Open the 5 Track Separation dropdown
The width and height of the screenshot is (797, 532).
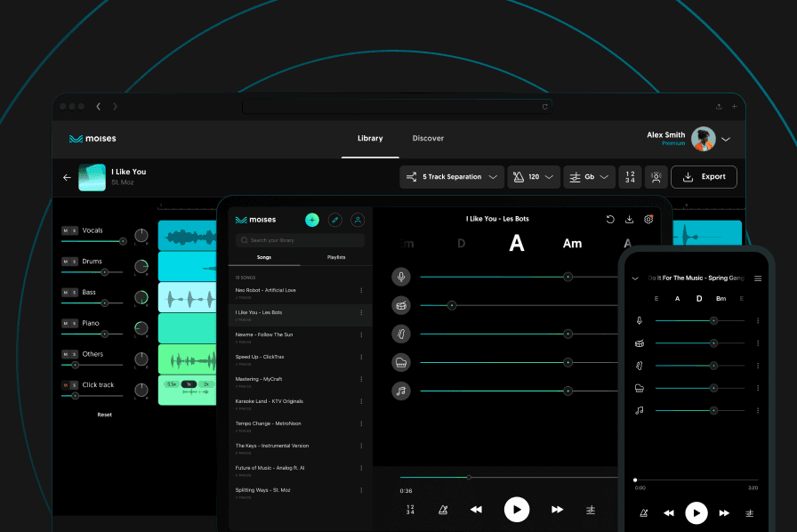[451, 177]
